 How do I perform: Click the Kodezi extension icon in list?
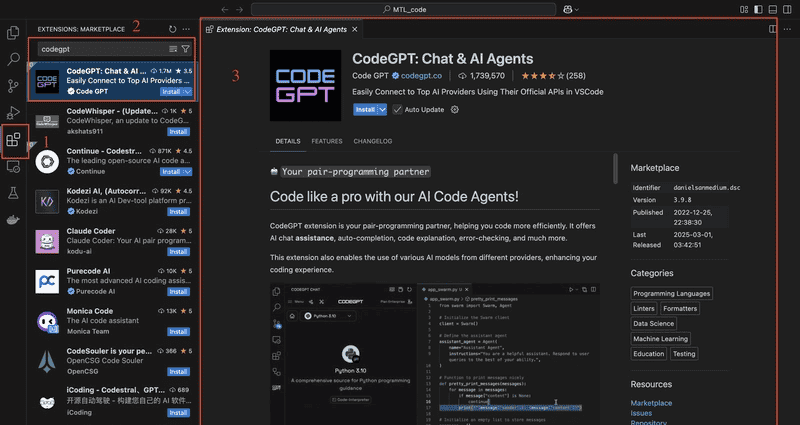[47, 202]
